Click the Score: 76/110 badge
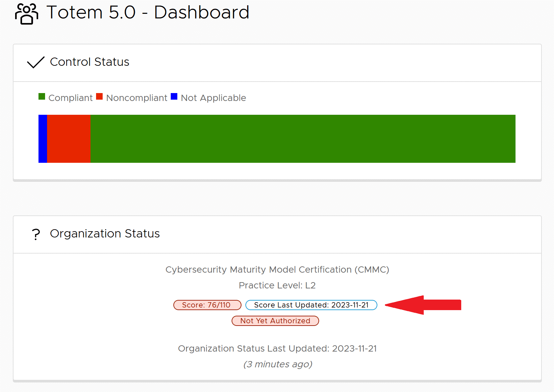 click(x=207, y=305)
